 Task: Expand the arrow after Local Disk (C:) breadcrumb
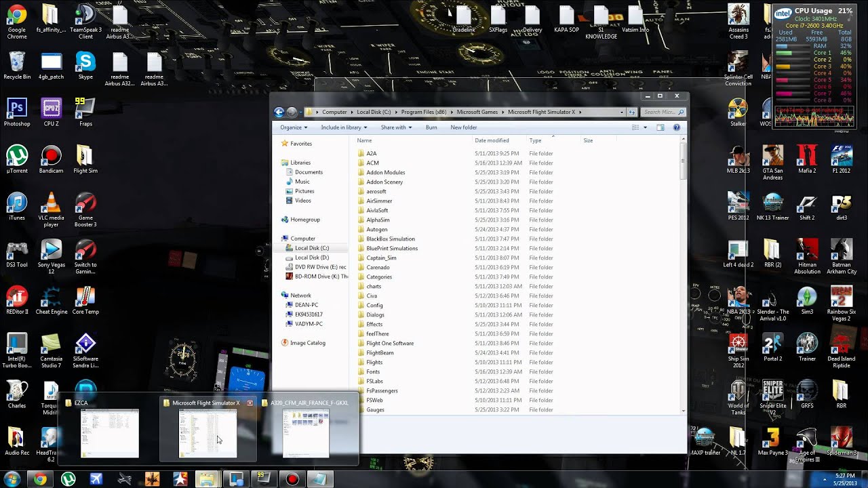point(395,112)
